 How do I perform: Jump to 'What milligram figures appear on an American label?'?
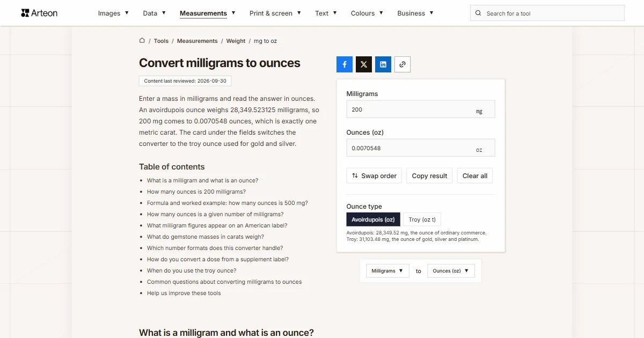point(217,226)
